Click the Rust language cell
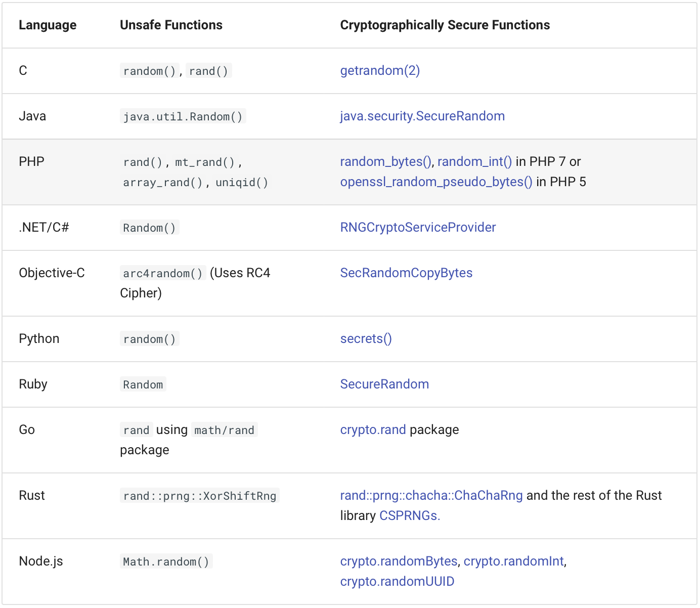 pos(32,496)
